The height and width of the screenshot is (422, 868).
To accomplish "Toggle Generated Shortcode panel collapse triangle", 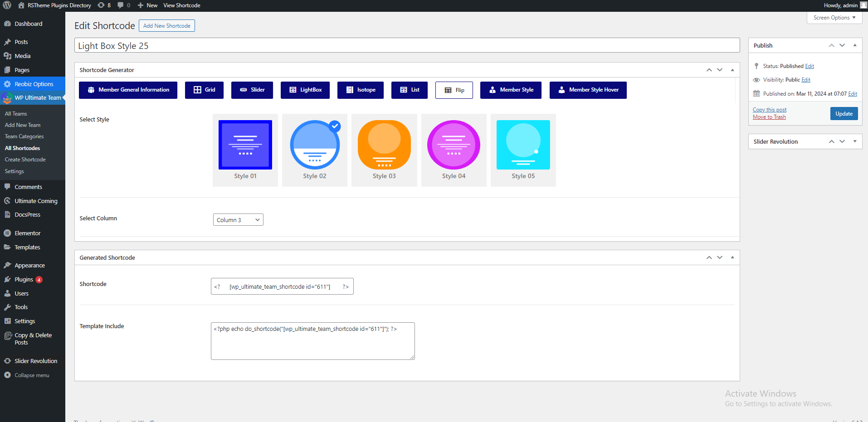I will 732,257.
